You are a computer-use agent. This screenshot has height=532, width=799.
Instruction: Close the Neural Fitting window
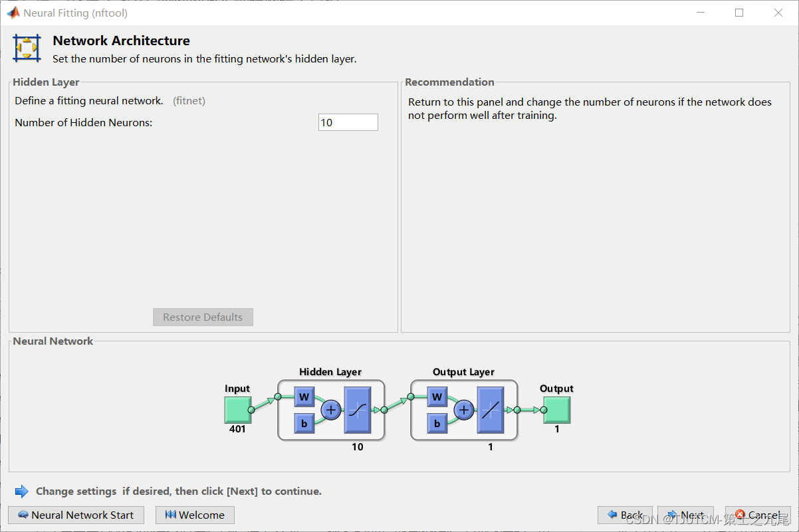[778, 13]
